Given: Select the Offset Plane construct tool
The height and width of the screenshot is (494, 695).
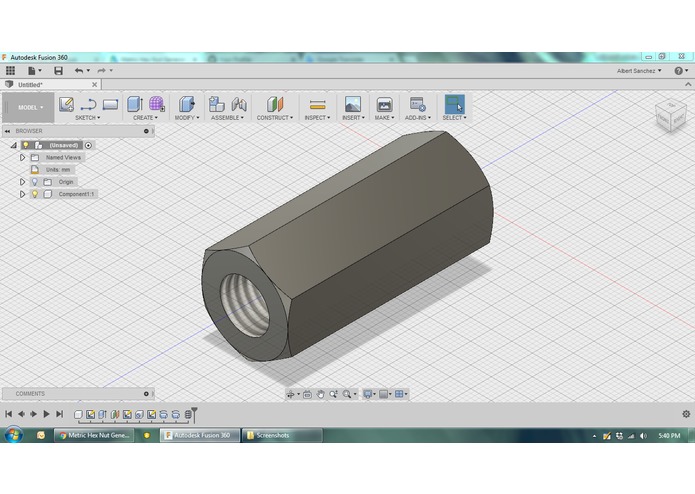Looking at the screenshot, I should click(275, 104).
